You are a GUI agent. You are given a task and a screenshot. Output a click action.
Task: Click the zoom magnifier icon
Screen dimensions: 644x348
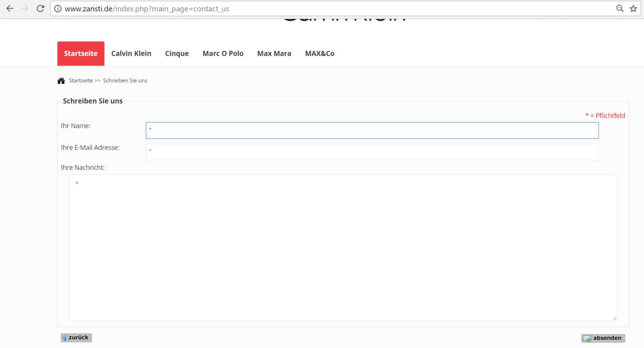pyautogui.click(x=619, y=9)
